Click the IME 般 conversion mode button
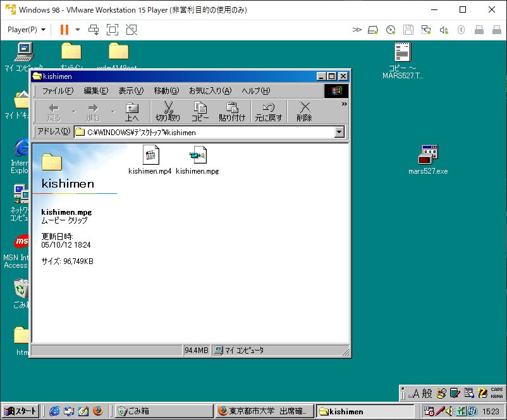This screenshot has height=420, width=507. click(427, 393)
